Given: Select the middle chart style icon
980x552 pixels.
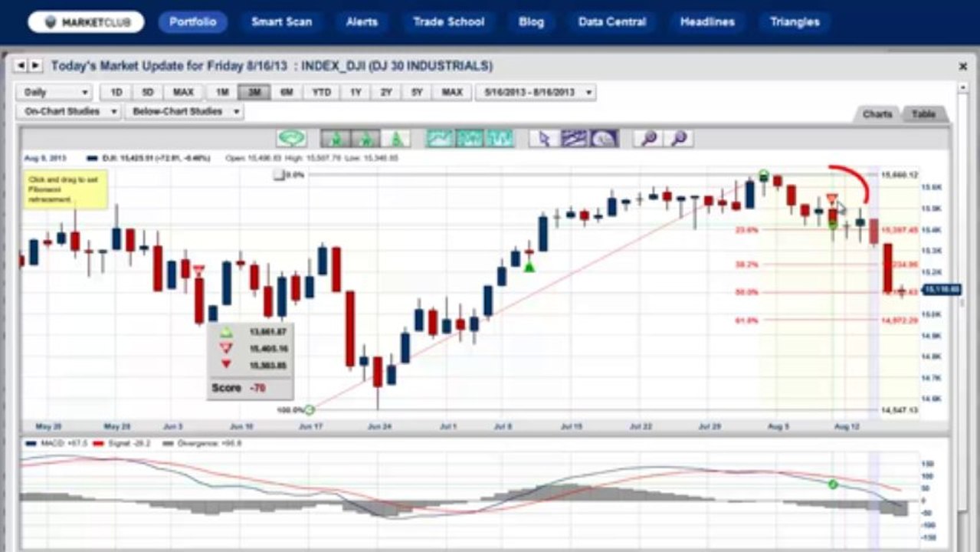Looking at the screenshot, I should point(470,139).
